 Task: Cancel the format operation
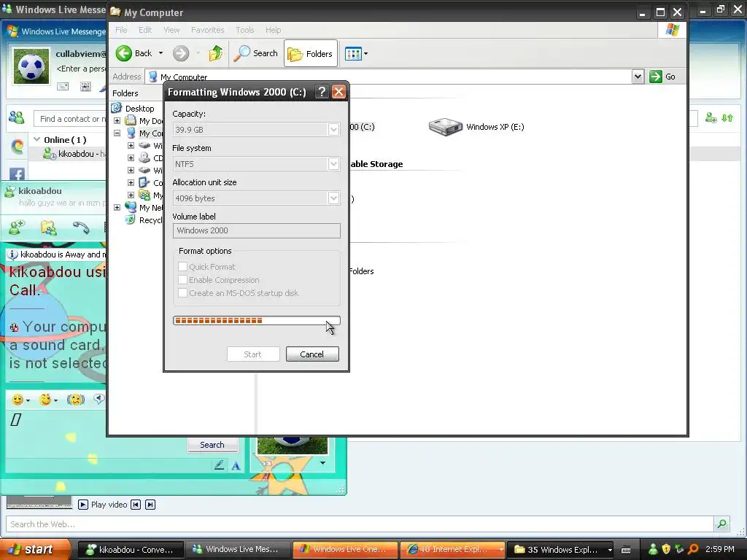[x=312, y=354]
